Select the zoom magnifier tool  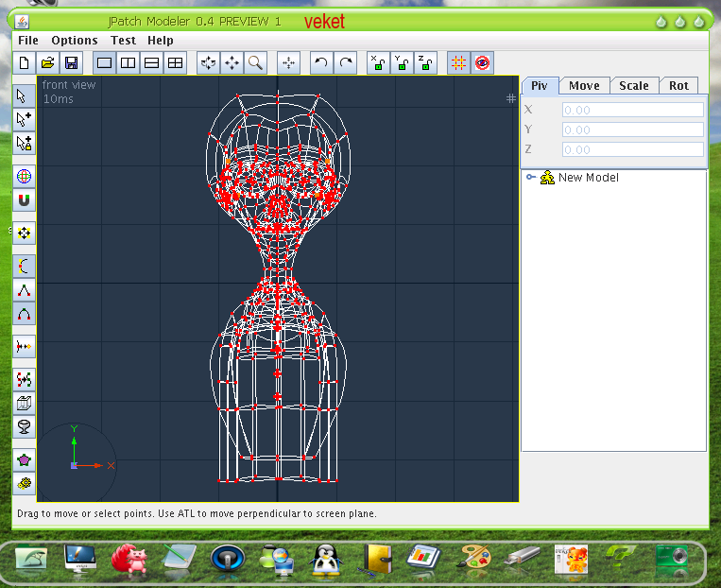(255, 63)
